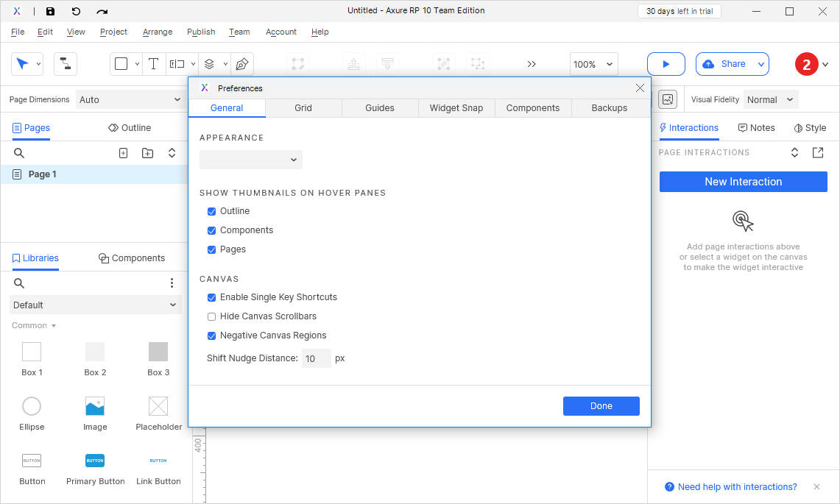The image size is (840, 504).
Task: Toggle Negative Canvas Regions checkbox
Action: coord(212,336)
